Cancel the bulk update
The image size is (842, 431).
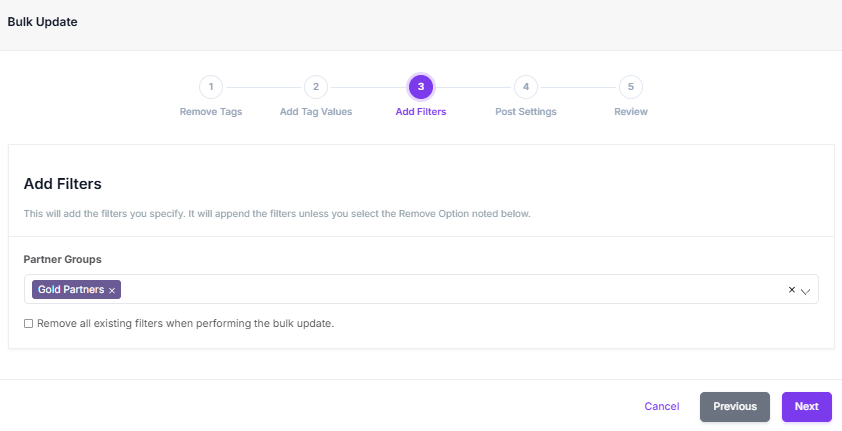click(662, 407)
